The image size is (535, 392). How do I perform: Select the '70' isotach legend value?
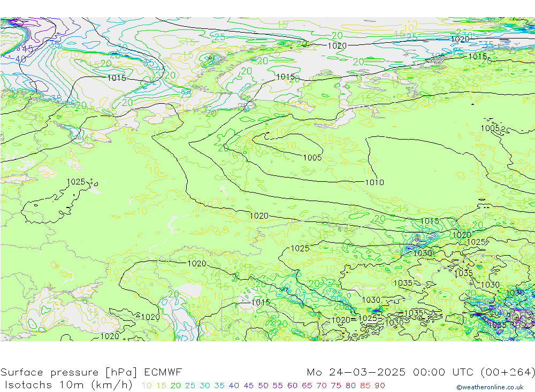point(322,386)
